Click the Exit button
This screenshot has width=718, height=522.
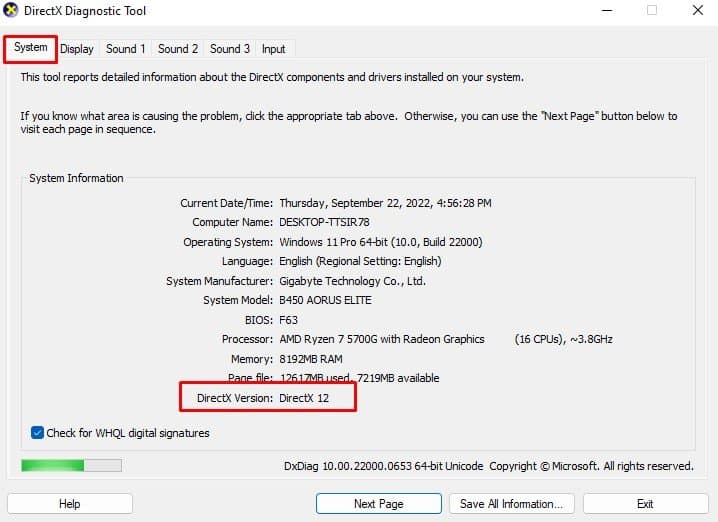[x=645, y=504]
